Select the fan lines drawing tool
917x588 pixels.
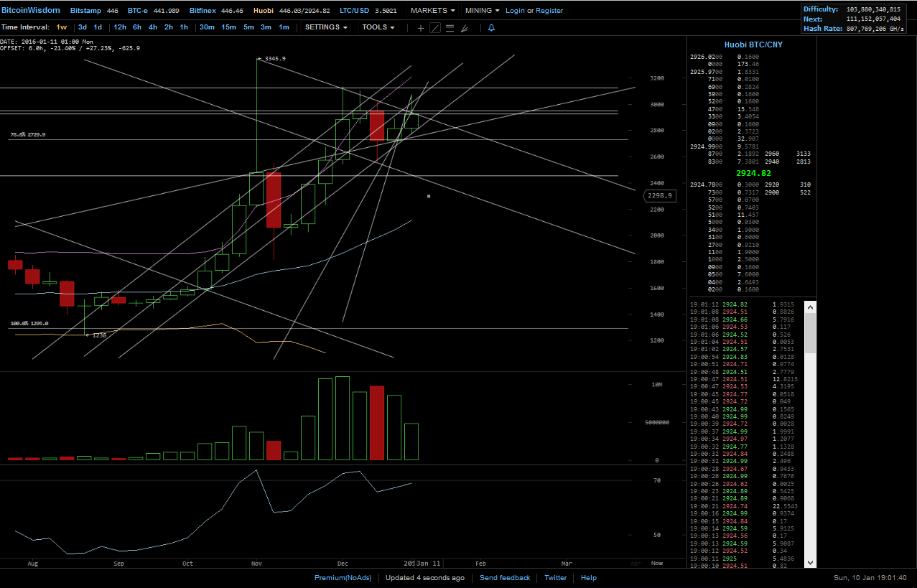(x=465, y=28)
